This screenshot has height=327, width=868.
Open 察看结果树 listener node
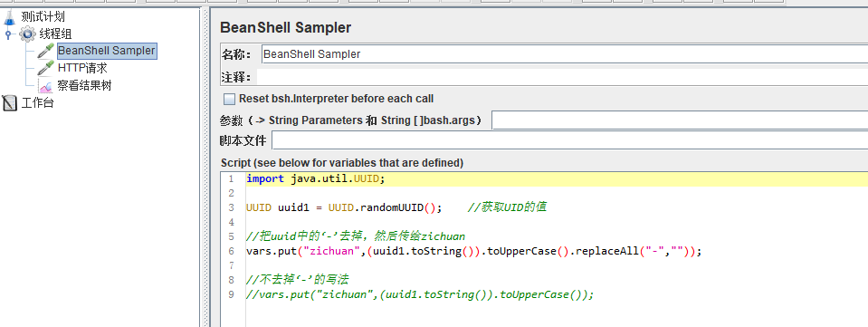click(85, 86)
